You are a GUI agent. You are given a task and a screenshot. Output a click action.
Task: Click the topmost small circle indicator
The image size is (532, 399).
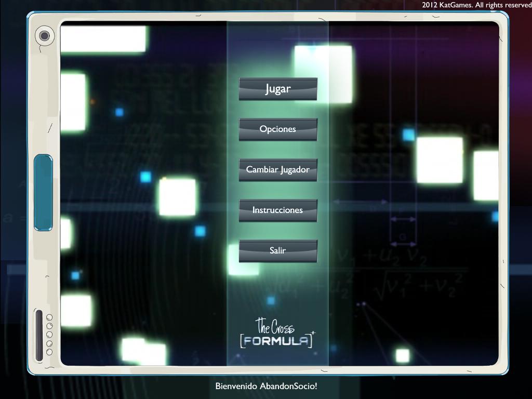click(49, 317)
